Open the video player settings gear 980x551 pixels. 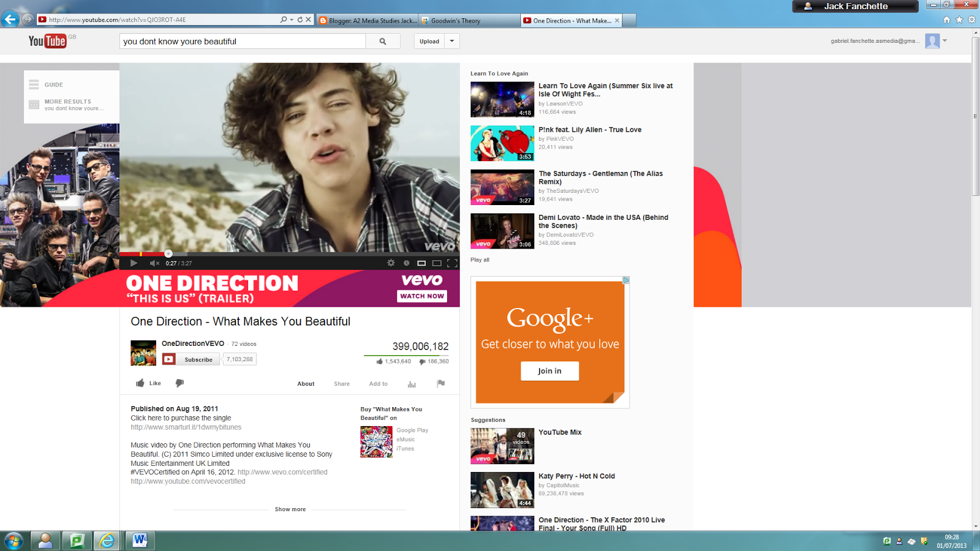coord(391,263)
